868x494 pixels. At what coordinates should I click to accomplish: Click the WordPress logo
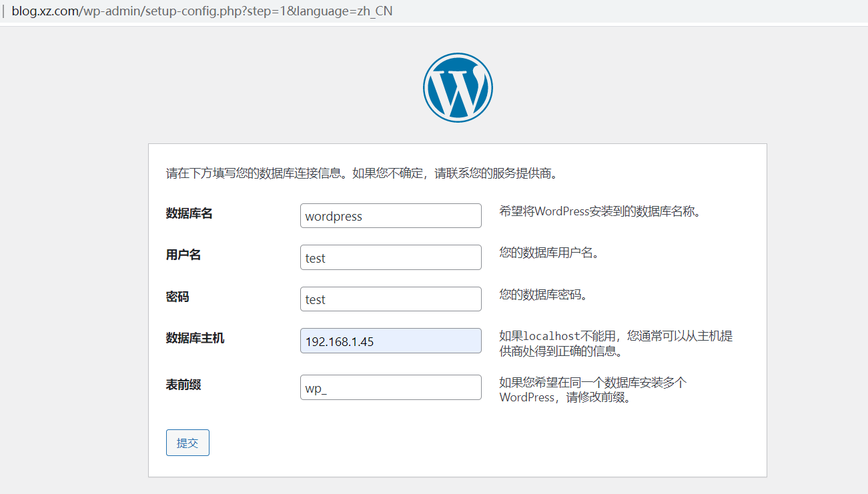coord(458,88)
